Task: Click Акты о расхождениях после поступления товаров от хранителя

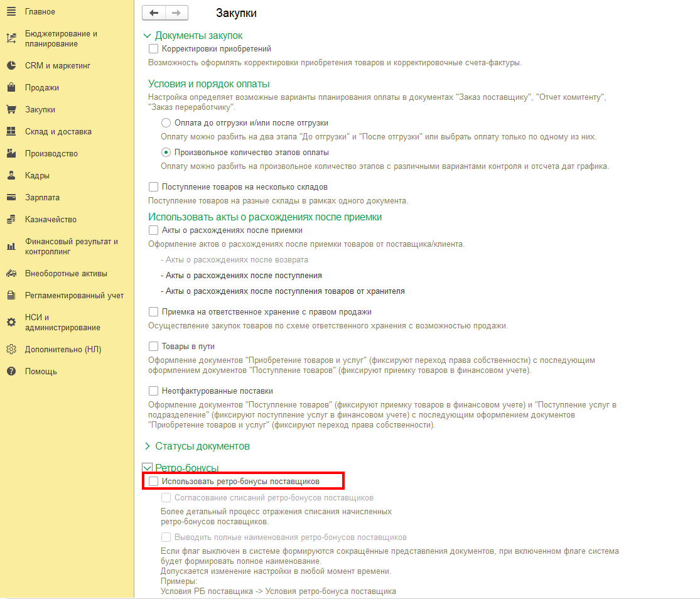Action: coord(283,291)
